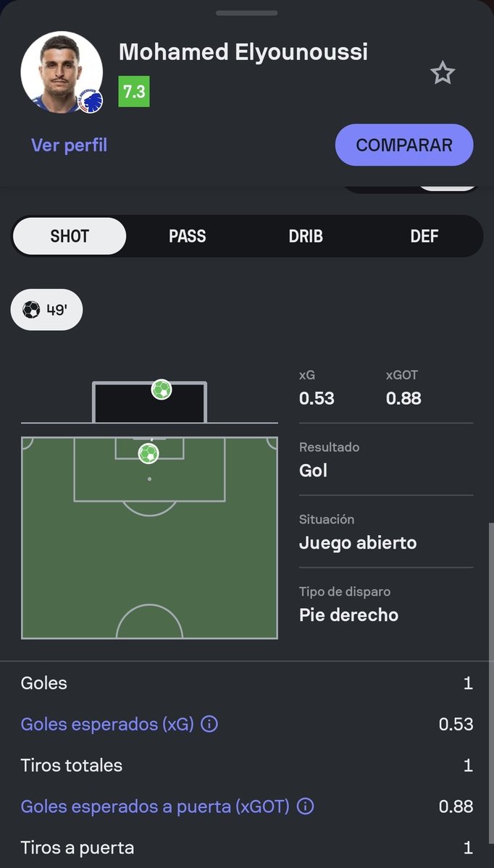Tap the 7.3 rating badge
The height and width of the screenshot is (868, 494).
click(134, 92)
